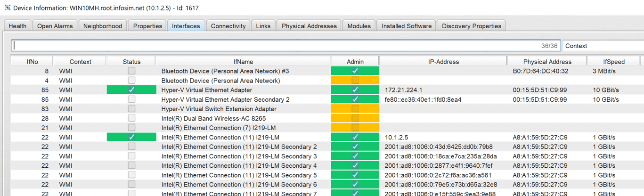This screenshot has width=644, height=196.
Task: Click the green Status cell of Hyper-V adapter
Action: coord(131,90)
